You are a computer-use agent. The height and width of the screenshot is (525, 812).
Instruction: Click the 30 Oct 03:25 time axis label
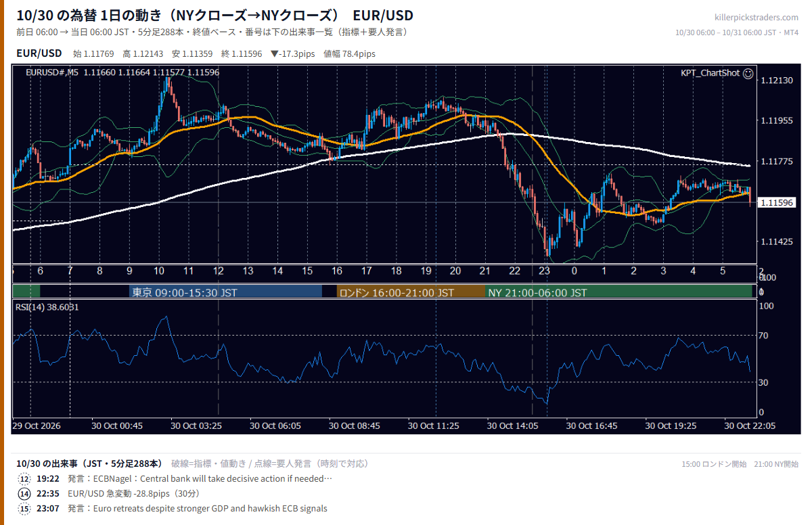[197, 426]
